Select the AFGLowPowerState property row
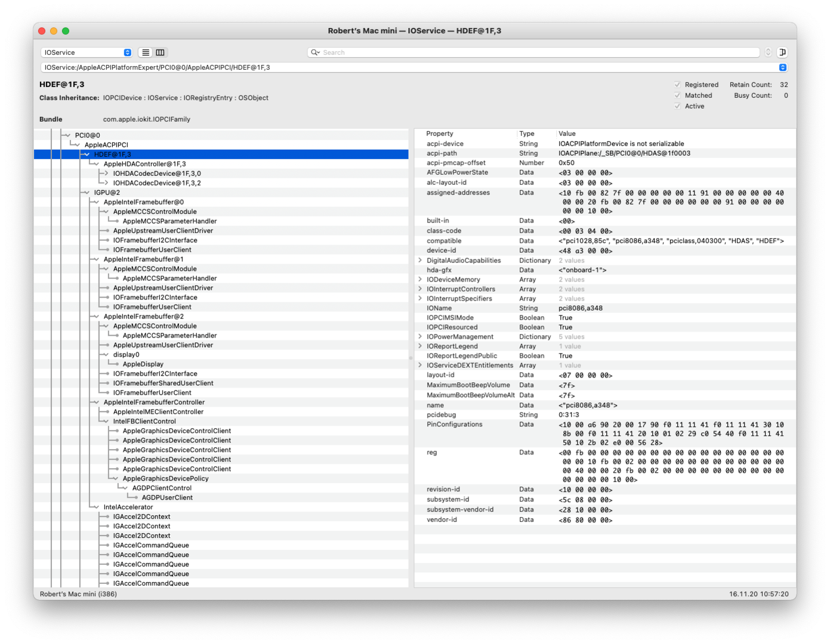Viewport: 830px width, 644px height. [x=605, y=172]
